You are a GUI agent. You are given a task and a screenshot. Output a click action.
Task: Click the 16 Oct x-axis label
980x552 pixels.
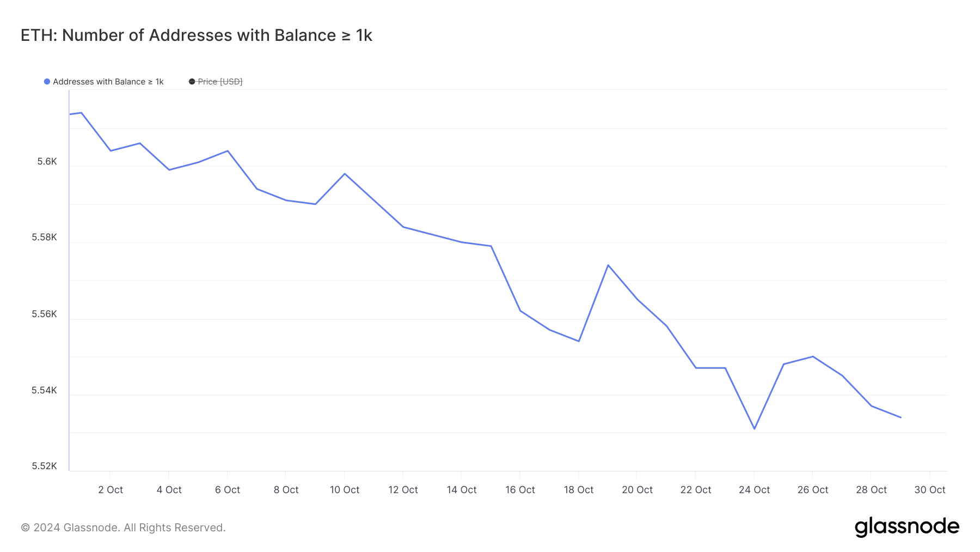click(x=520, y=490)
